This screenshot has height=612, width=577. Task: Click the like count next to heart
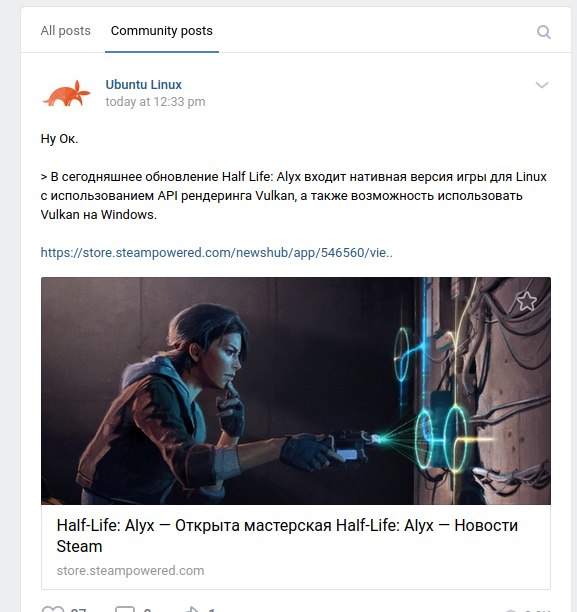78,610
